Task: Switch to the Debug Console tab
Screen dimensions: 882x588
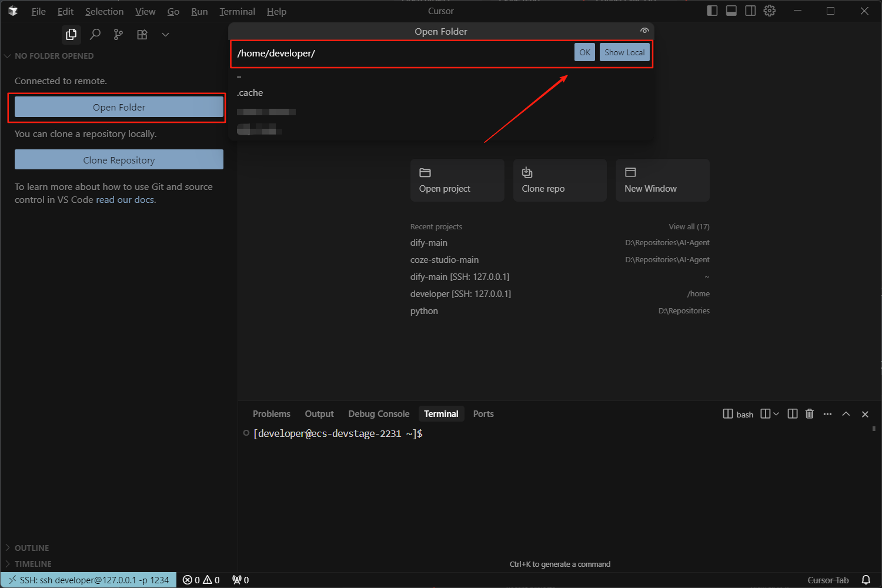Action: [x=379, y=414]
